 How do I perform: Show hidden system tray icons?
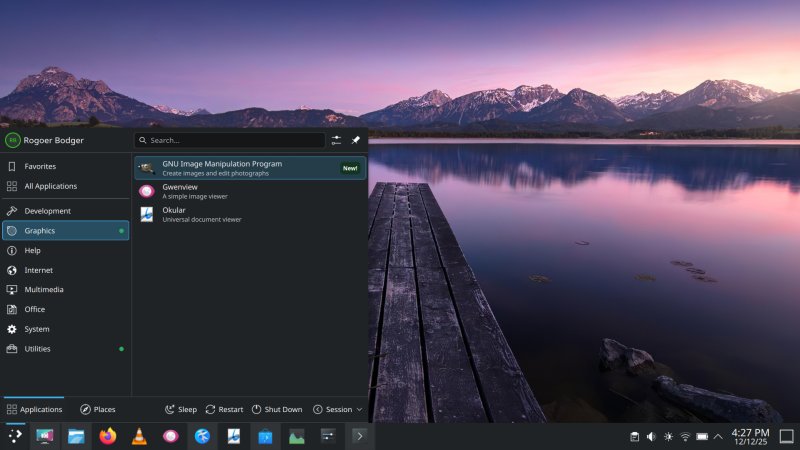tap(718, 437)
